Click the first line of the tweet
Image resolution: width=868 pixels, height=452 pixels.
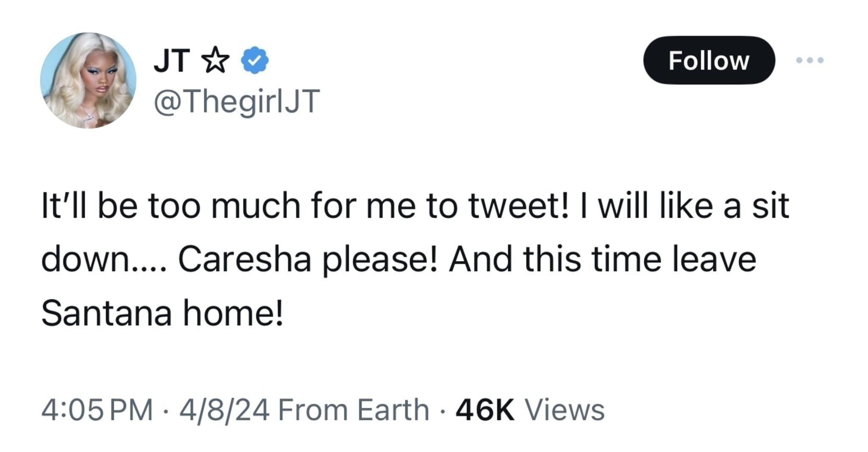click(x=415, y=207)
